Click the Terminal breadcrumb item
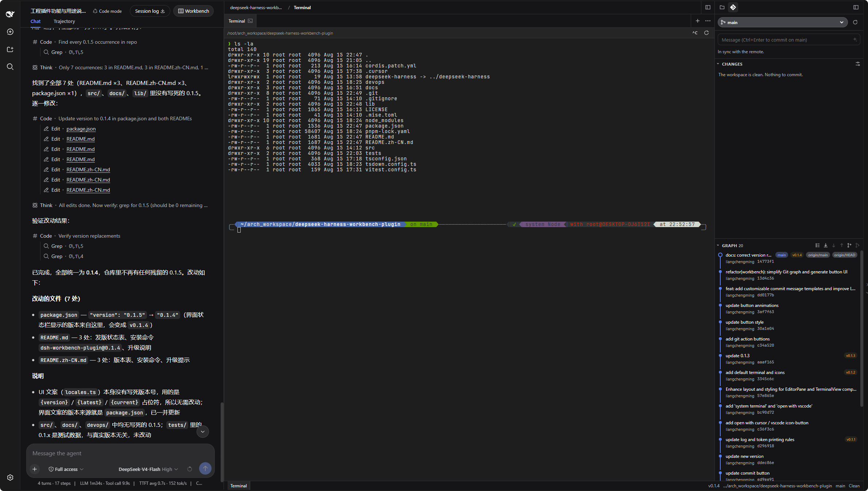 [302, 7]
